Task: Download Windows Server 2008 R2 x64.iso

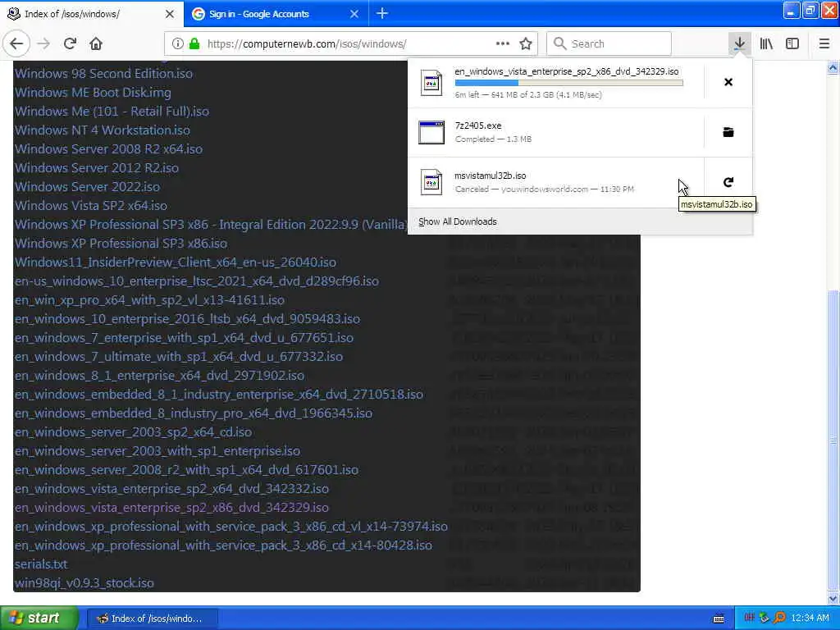Action: point(108,149)
